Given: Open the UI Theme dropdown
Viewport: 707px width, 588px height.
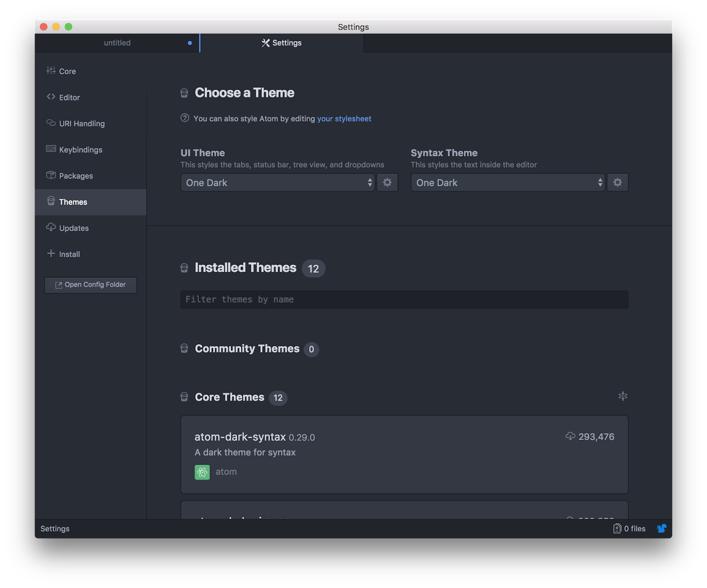Looking at the screenshot, I should pyautogui.click(x=277, y=182).
